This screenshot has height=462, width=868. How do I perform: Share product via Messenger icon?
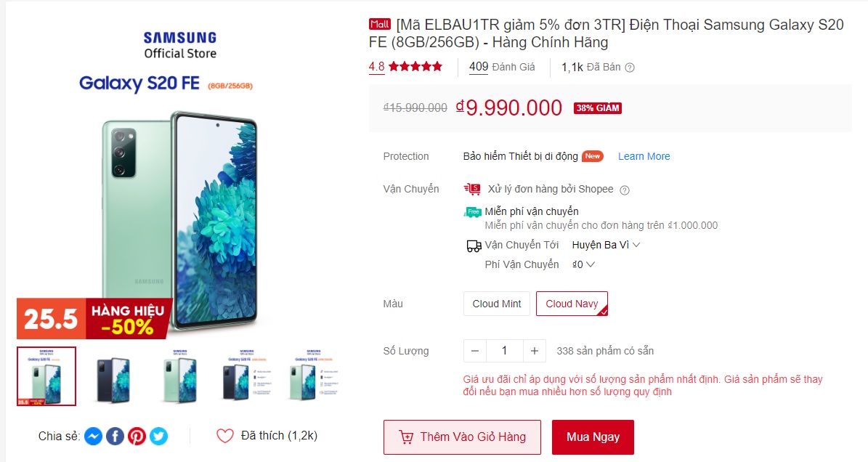[93, 436]
